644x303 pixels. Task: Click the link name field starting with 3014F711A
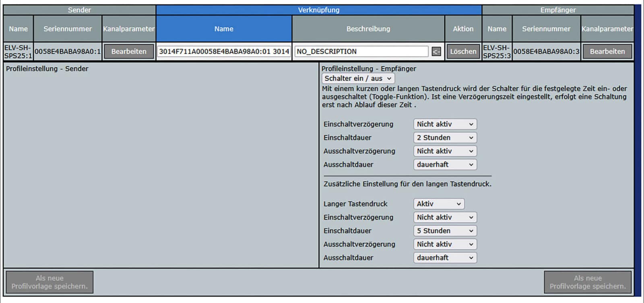click(224, 51)
